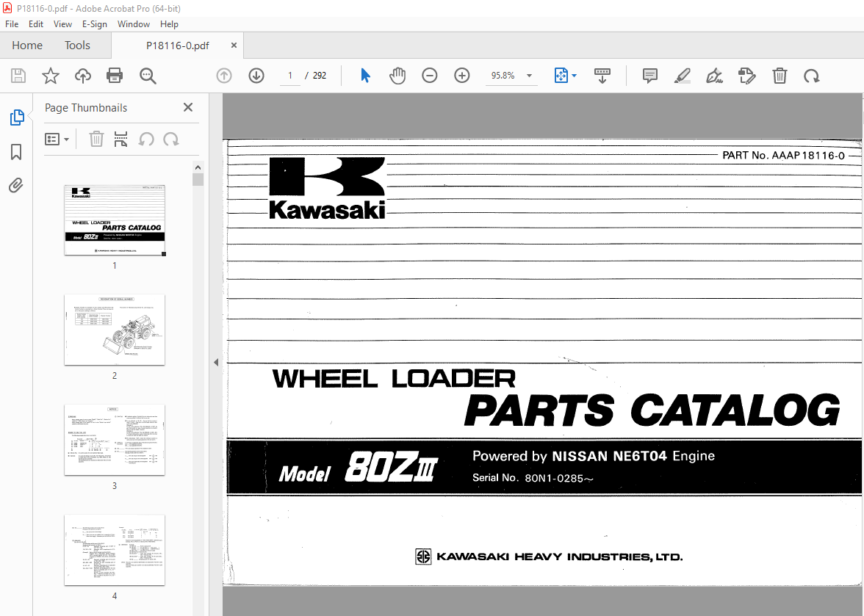Image resolution: width=864 pixels, height=616 pixels.
Task: Select page 2 thumbnail
Action: click(x=115, y=330)
